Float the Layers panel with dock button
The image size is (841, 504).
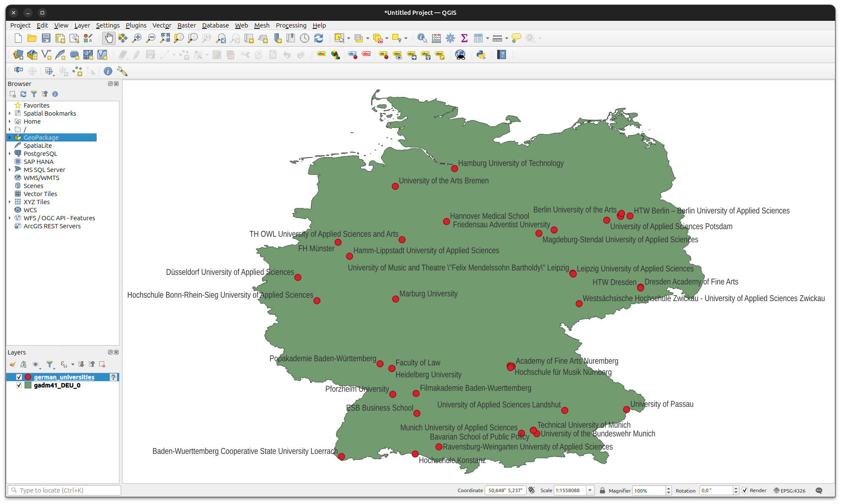click(x=110, y=352)
